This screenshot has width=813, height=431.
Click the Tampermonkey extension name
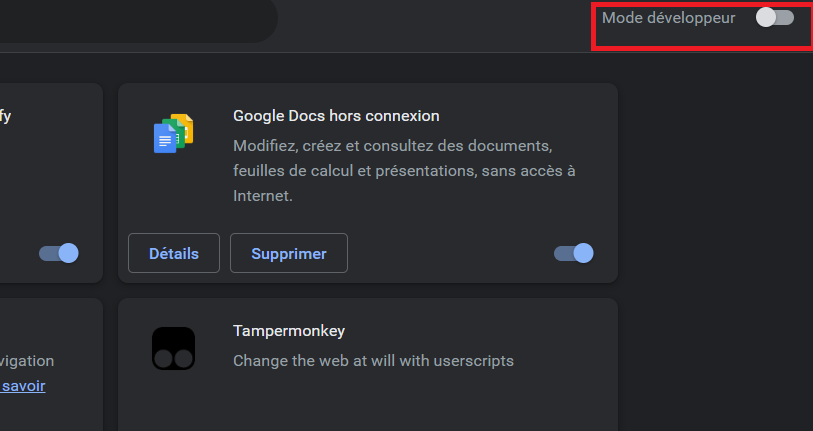[289, 331]
